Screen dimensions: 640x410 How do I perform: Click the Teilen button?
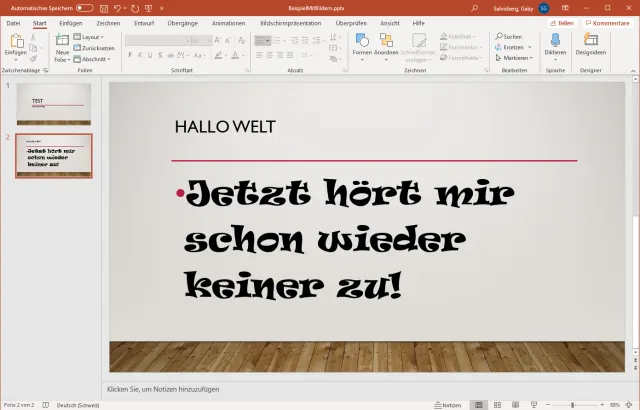click(x=562, y=23)
